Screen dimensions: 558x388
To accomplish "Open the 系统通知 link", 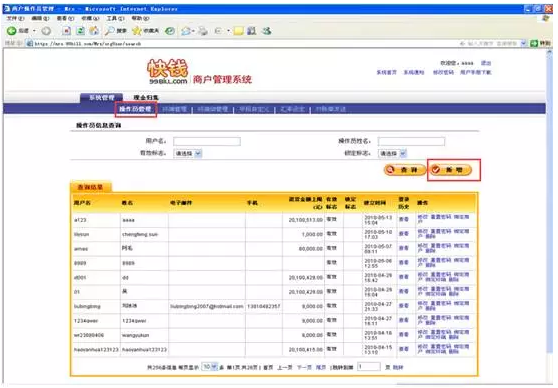I will pos(414,72).
